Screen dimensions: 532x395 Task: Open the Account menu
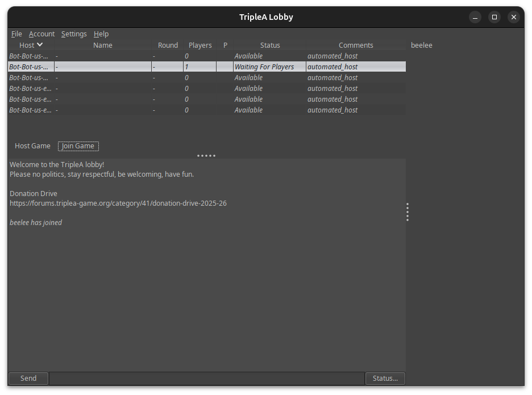click(x=41, y=34)
